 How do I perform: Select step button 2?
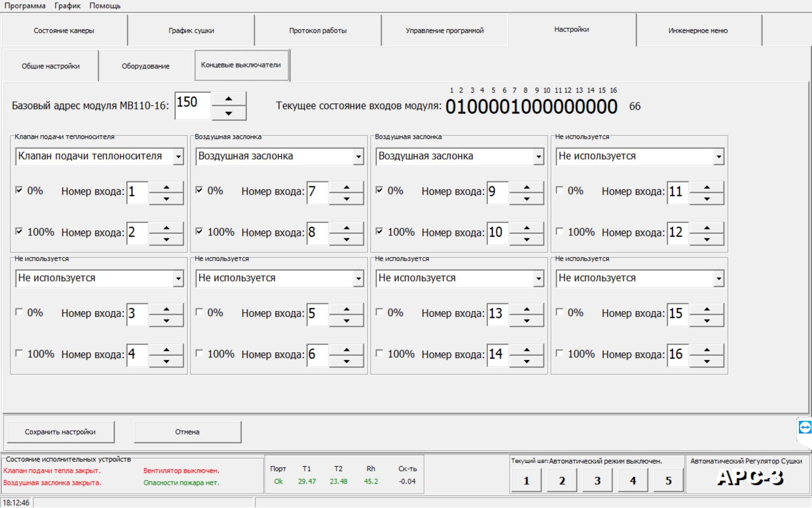tap(562, 480)
